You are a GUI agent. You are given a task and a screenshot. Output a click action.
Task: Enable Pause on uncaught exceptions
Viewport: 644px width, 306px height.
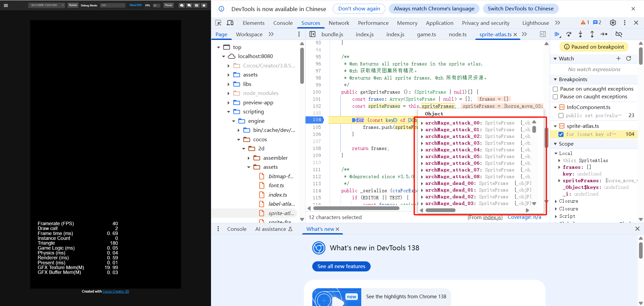(x=555, y=89)
